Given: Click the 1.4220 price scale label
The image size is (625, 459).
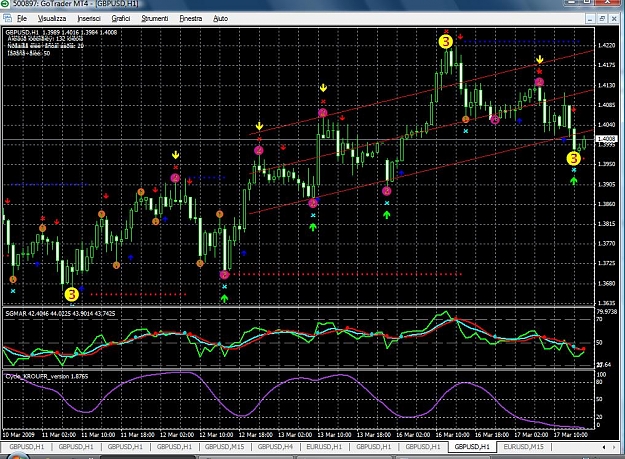Looking at the screenshot, I should click(x=606, y=45).
